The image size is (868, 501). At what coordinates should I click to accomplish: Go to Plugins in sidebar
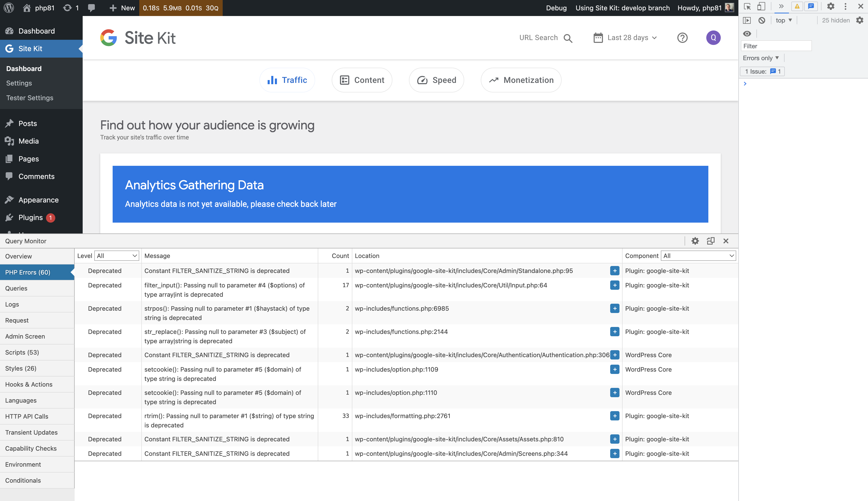[41, 217]
